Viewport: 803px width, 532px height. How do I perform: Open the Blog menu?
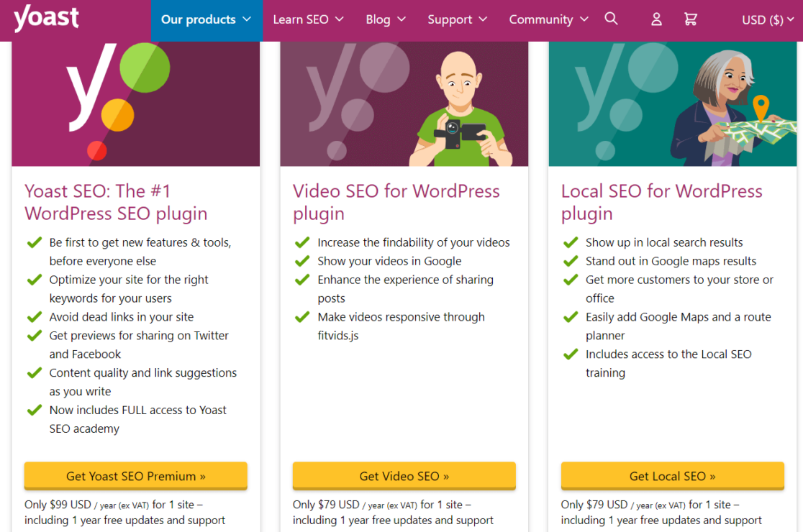(x=386, y=19)
